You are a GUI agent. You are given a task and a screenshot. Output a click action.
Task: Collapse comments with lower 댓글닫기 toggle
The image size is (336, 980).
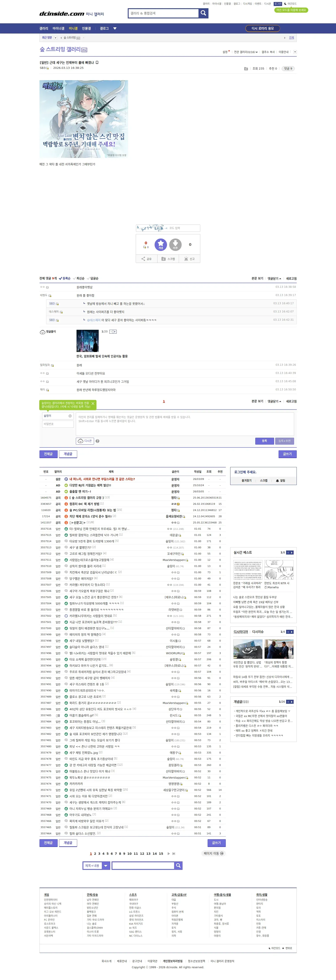(274, 401)
